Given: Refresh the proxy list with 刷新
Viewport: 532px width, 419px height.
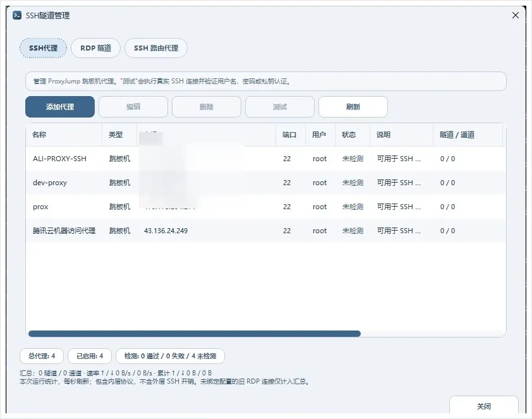Looking at the screenshot, I should [353, 107].
